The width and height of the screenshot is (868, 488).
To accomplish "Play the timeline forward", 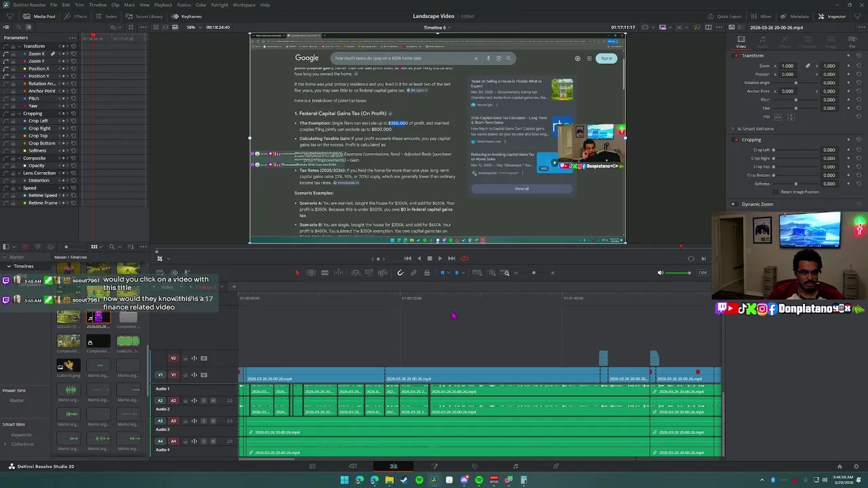I will point(440,258).
